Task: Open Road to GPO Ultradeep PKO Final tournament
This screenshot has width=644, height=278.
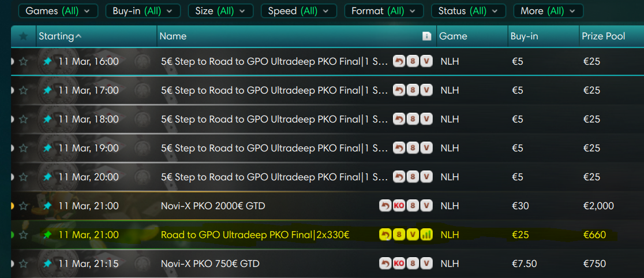Action: click(x=255, y=235)
